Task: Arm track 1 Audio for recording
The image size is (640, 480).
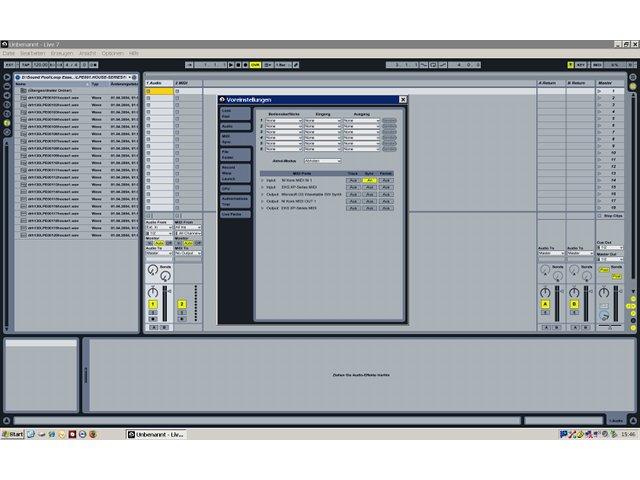Action: tap(153, 319)
